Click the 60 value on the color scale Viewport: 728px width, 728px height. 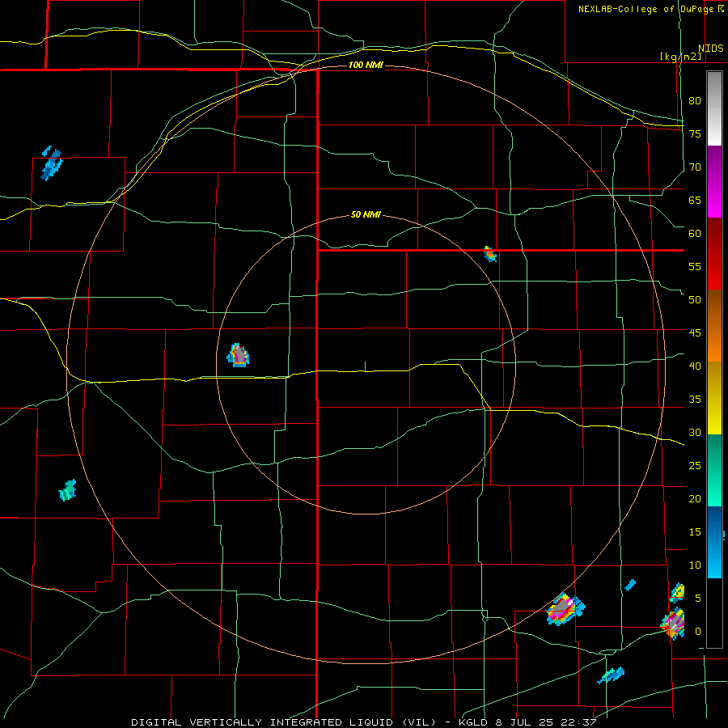pos(695,234)
